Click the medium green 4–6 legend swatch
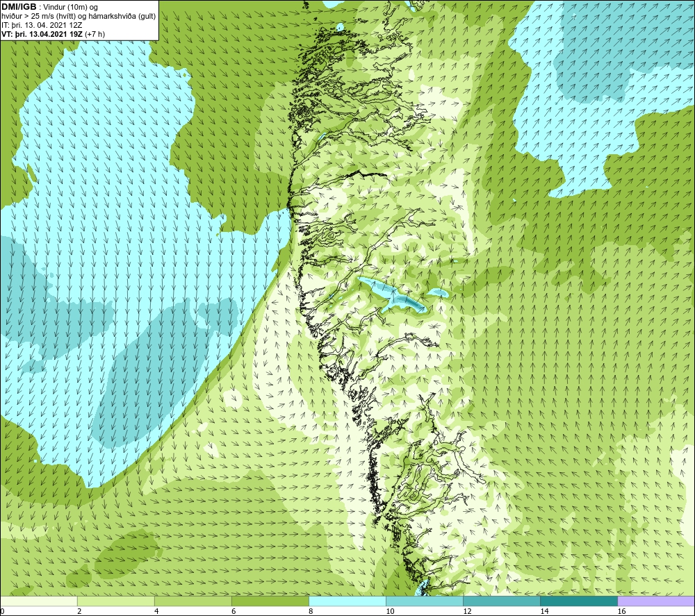Viewport: 695px width, 616px height. (193, 601)
